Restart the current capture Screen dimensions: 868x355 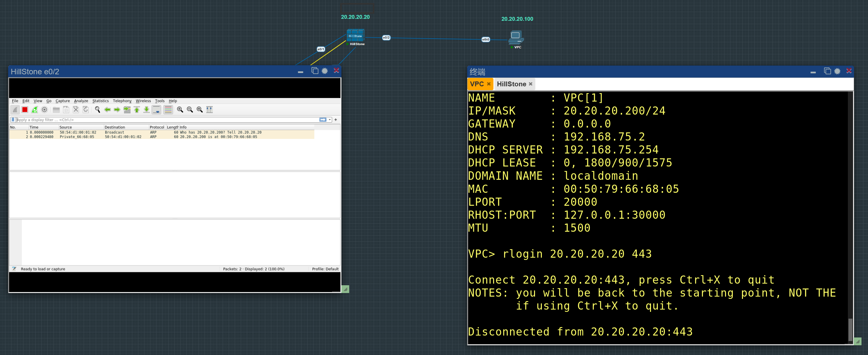(x=35, y=110)
